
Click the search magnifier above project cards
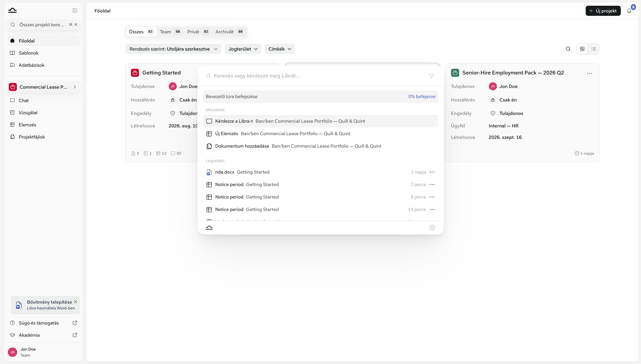coord(568,49)
